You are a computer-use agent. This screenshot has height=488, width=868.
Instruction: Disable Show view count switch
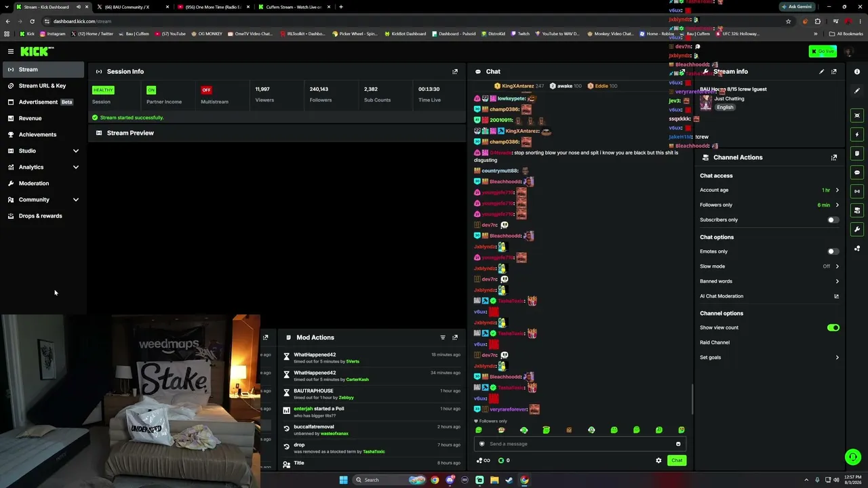pyautogui.click(x=833, y=327)
